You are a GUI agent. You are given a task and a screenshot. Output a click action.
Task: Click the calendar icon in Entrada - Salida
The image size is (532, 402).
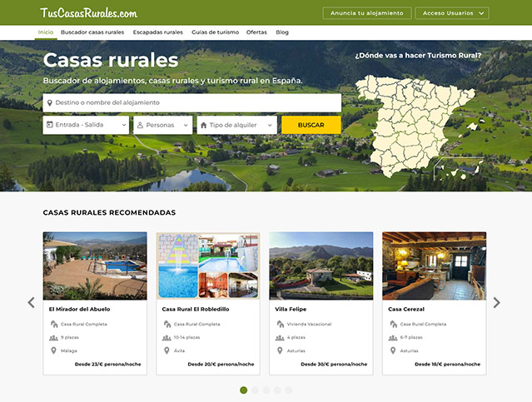pos(50,125)
